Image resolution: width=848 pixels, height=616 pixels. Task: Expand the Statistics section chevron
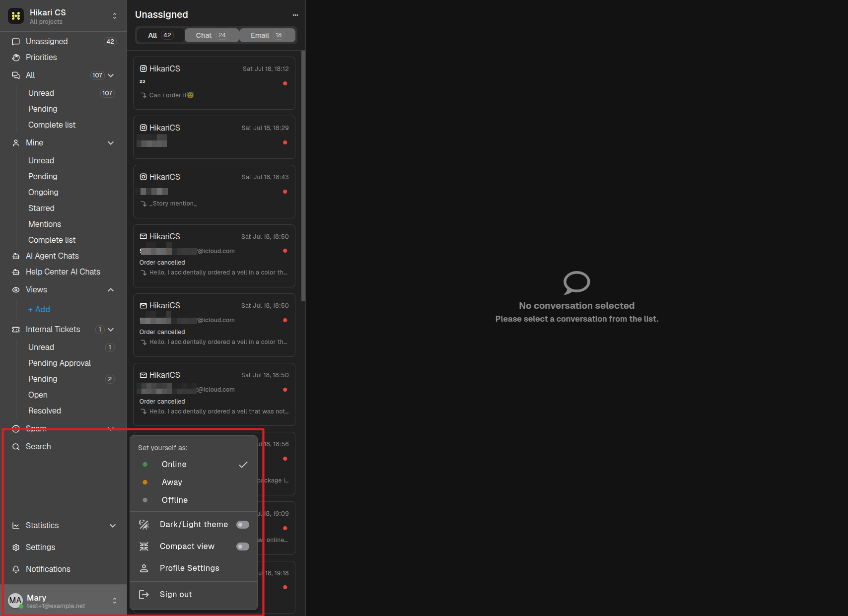[113, 526]
